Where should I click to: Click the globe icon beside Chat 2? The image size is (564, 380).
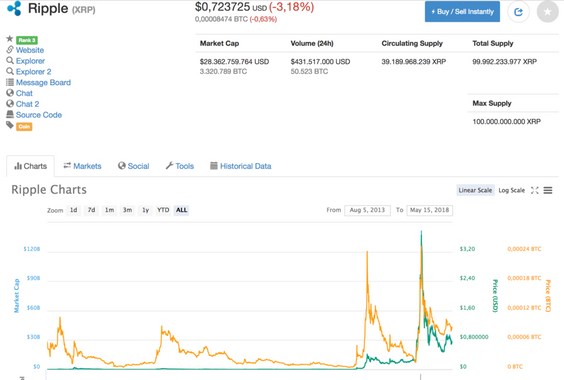(x=10, y=103)
